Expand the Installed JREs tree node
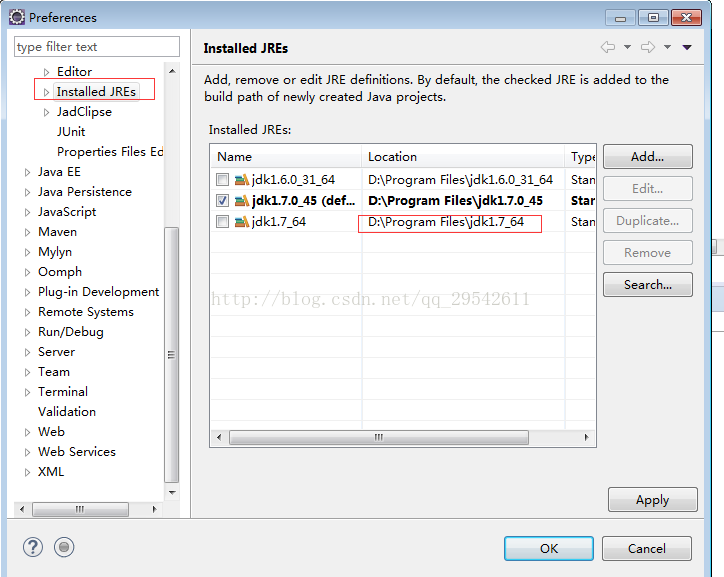Image resolution: width=724 pixels, height=577 pixels. (46, 92)
